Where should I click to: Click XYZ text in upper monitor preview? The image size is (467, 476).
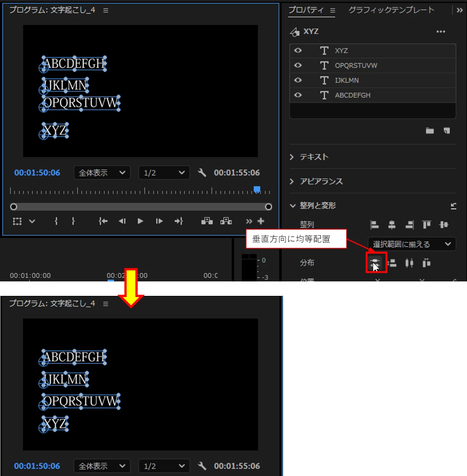click(x=55, y=130)
